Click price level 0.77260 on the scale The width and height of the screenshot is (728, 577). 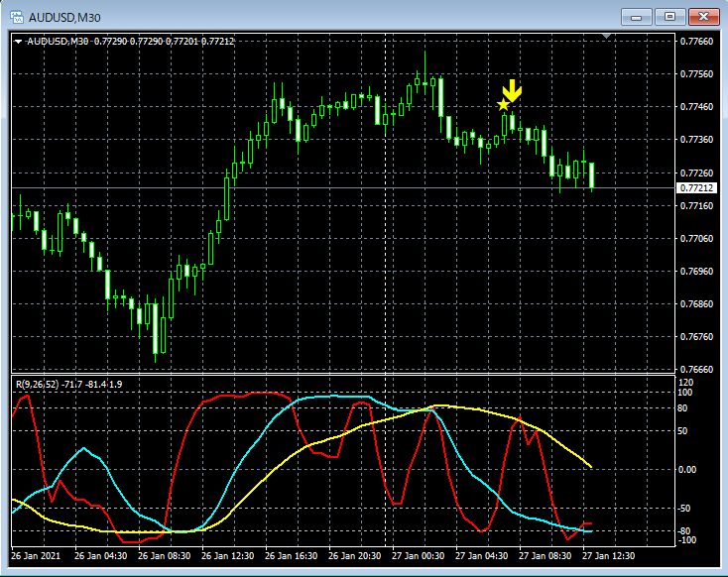696,173
